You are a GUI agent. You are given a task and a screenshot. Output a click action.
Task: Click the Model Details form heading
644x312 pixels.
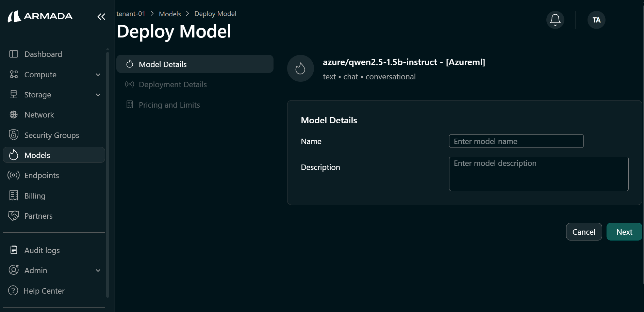329,120
